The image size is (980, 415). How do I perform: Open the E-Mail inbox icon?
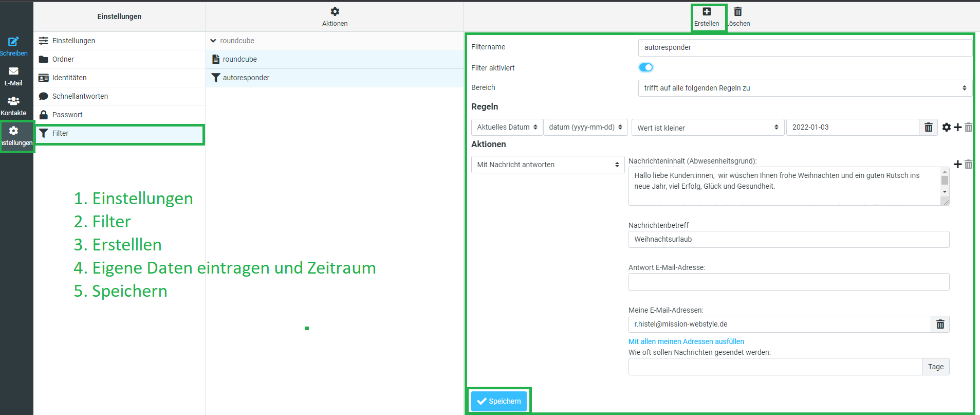point(14,71)
